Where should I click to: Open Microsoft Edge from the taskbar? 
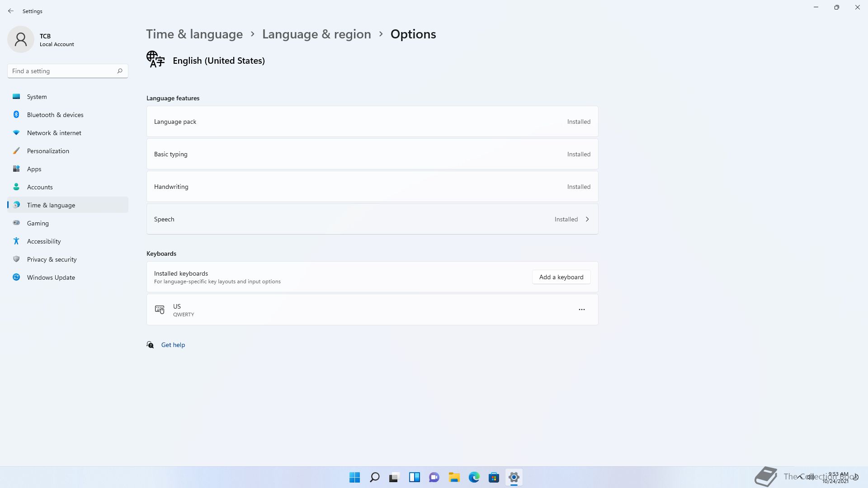(x=474, y=477)
